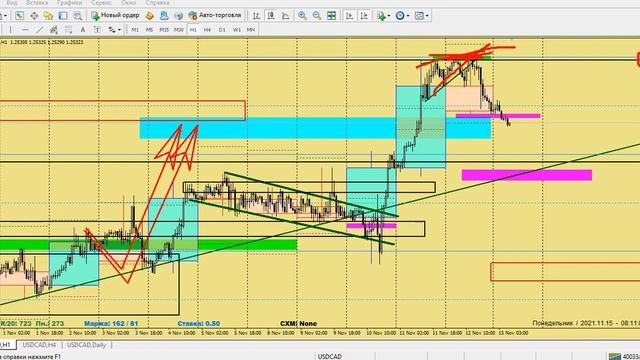
Task: Toggle chart shift from right border
Action: (x=364, y=16)
